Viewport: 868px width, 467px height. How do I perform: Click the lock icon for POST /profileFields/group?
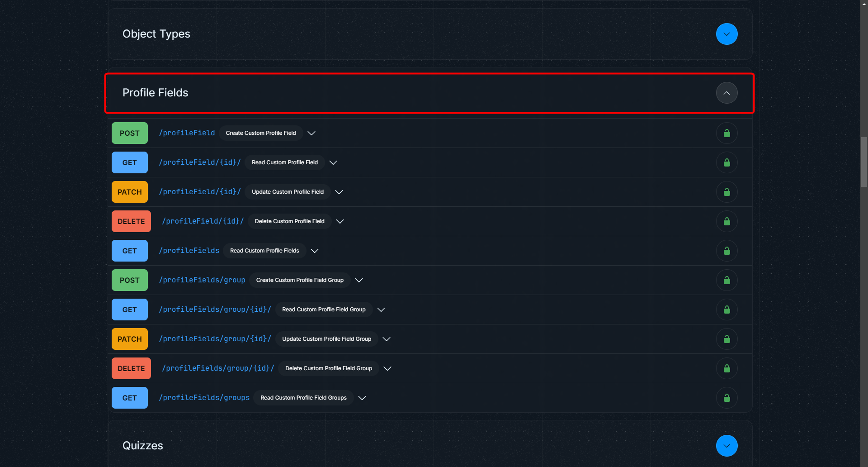(726, 280)
